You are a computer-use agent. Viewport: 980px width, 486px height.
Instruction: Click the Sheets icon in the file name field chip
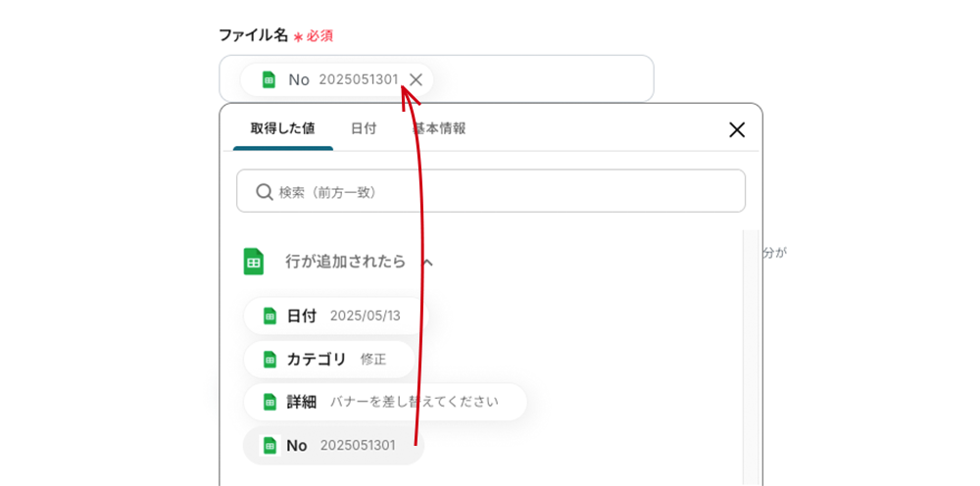point(269,79)
